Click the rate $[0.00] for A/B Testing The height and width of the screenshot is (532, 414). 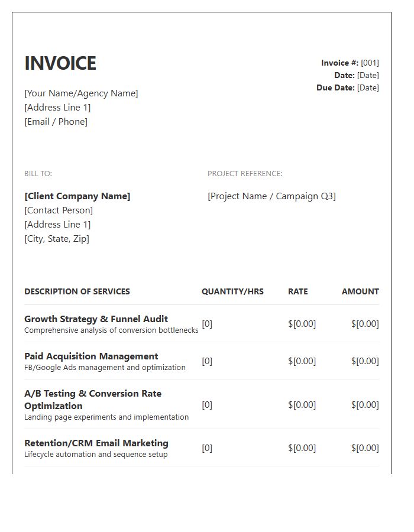[302, 405]
